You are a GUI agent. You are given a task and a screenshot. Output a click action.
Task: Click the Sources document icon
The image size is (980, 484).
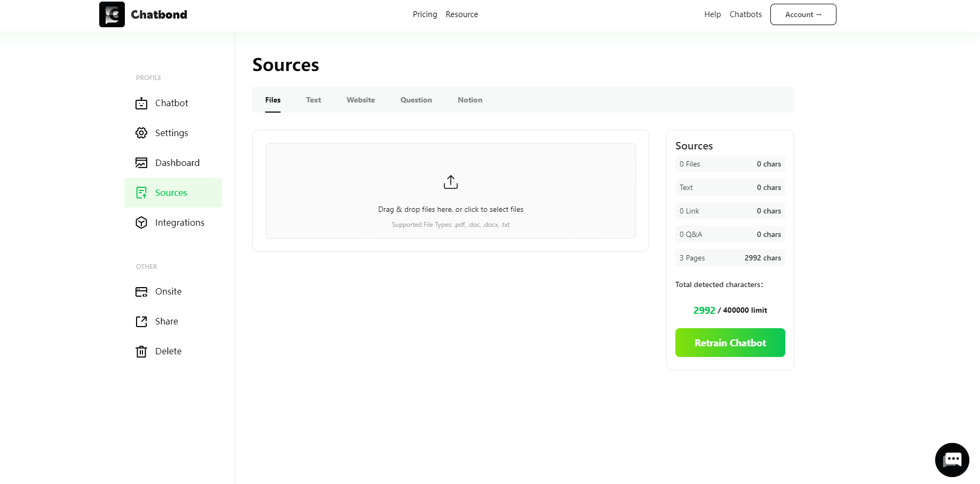[x=141, y=193]
